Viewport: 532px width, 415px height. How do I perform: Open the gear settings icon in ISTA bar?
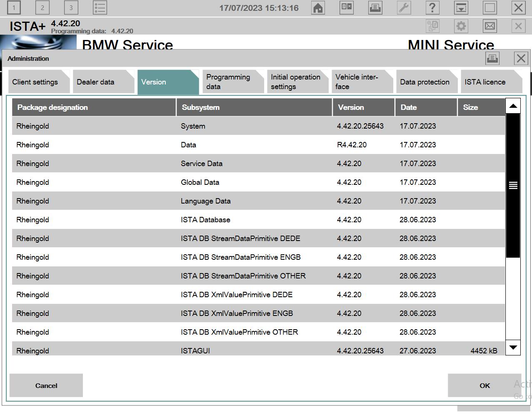click(x=461, y=26)
